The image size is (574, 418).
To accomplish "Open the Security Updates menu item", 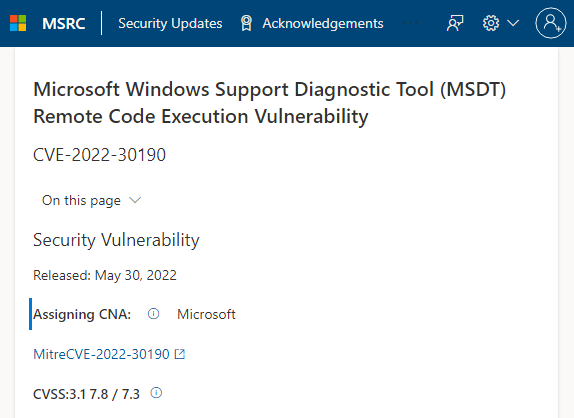I will [170, 23].
